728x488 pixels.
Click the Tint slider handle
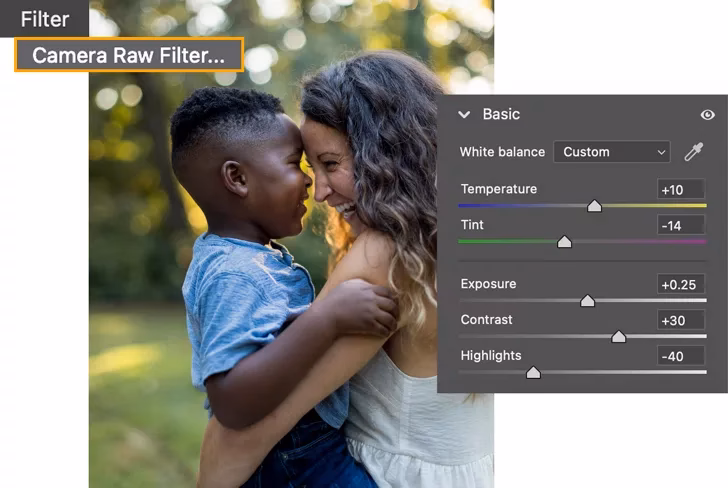564,241
